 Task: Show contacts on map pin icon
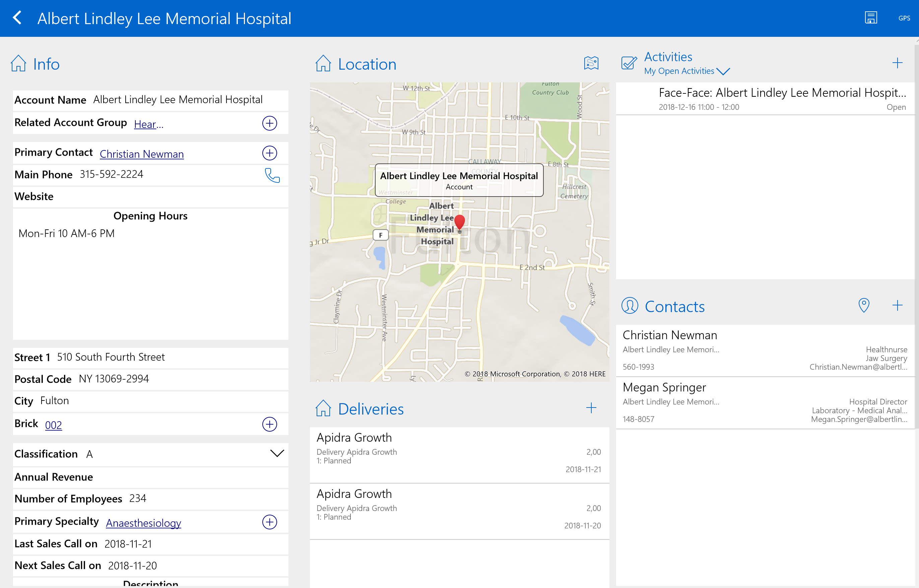click(864, 305)
